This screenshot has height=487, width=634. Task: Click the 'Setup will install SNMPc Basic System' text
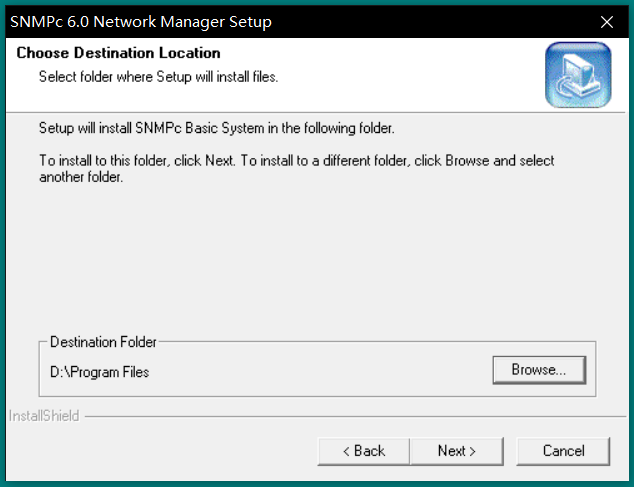pyautogui.click(x=216, y=129)
